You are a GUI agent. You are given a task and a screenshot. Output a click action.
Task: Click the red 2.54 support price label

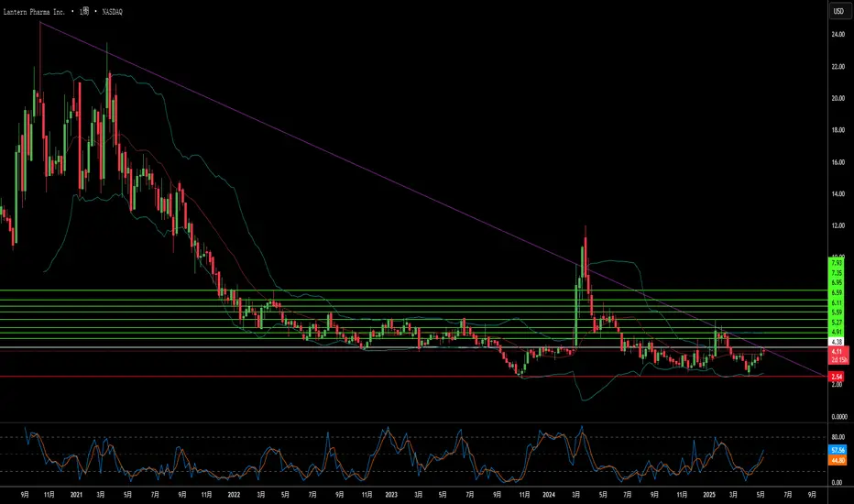(837, 377)
